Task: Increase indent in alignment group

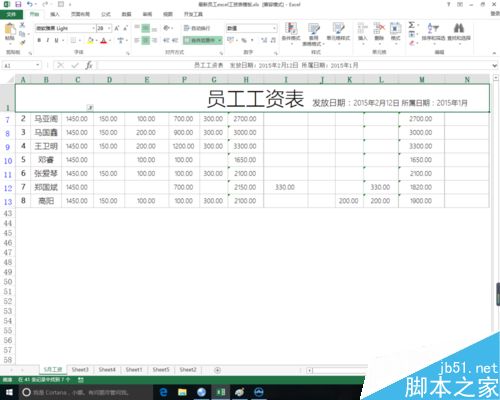Action: pos(175,40)
